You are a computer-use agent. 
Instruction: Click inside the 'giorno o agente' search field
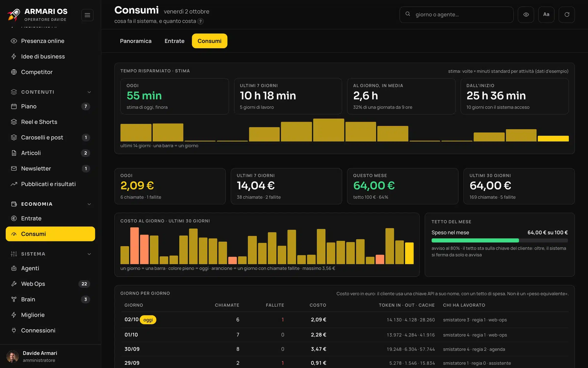tap(456, 15)
